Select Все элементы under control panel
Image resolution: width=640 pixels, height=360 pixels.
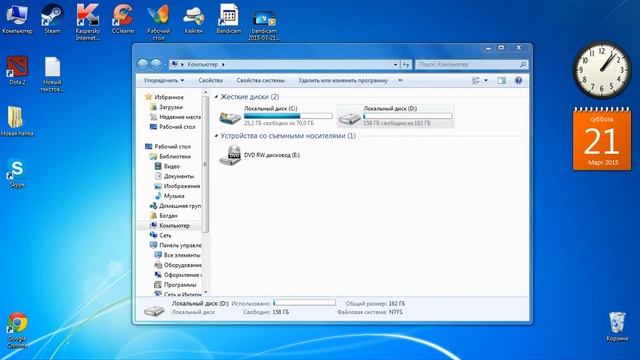tap(178, 255)
